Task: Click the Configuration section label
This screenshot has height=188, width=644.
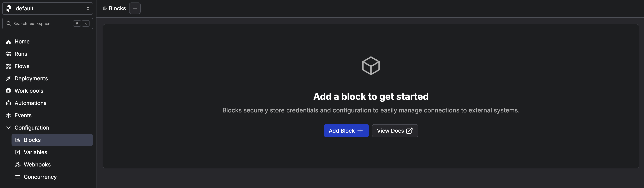Action: [x=32, y=128]
